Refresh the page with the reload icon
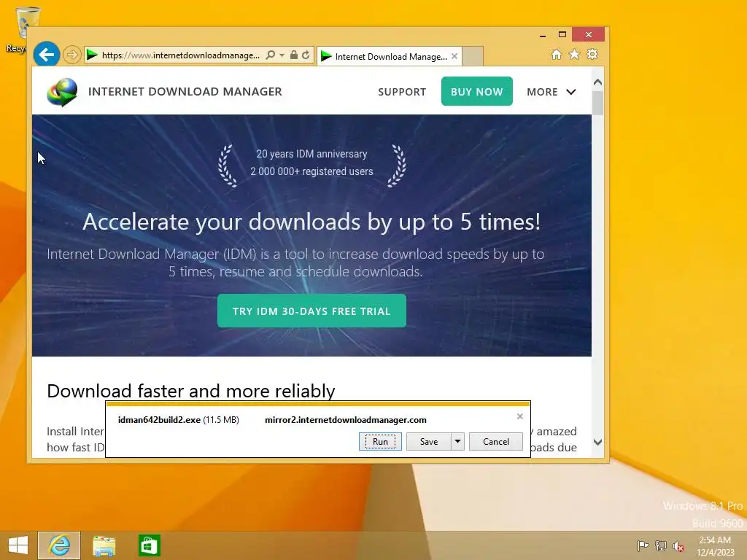This screenshot has height=560, width=747. pos(306,55)
